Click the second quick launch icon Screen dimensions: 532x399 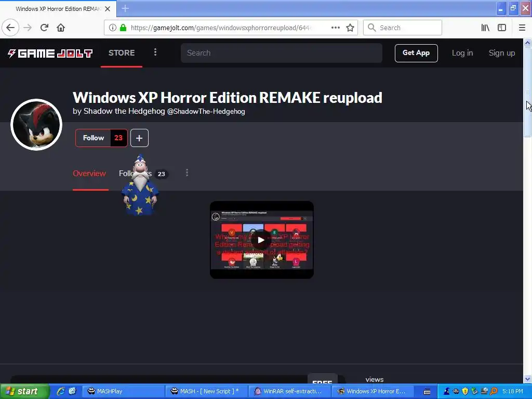click(73, 391)
